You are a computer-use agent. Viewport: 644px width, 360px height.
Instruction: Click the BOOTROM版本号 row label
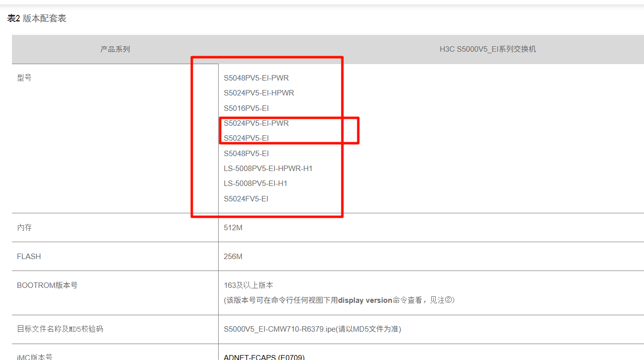pyautogui.click(x=47, y=285)
